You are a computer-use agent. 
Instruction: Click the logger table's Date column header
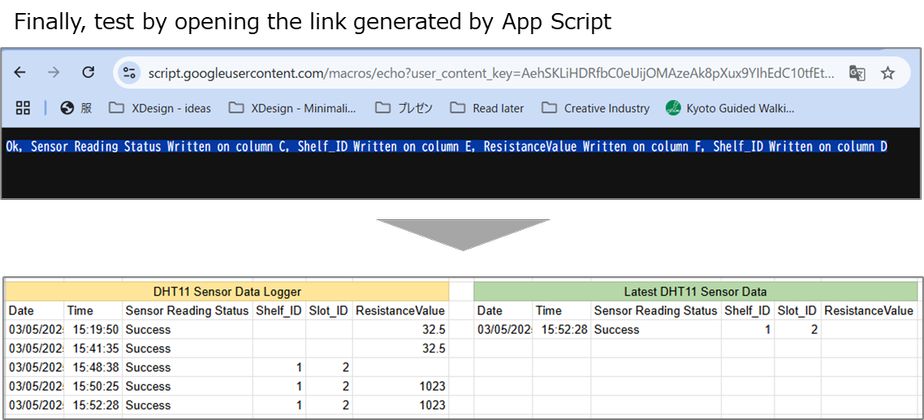(35, 310)
